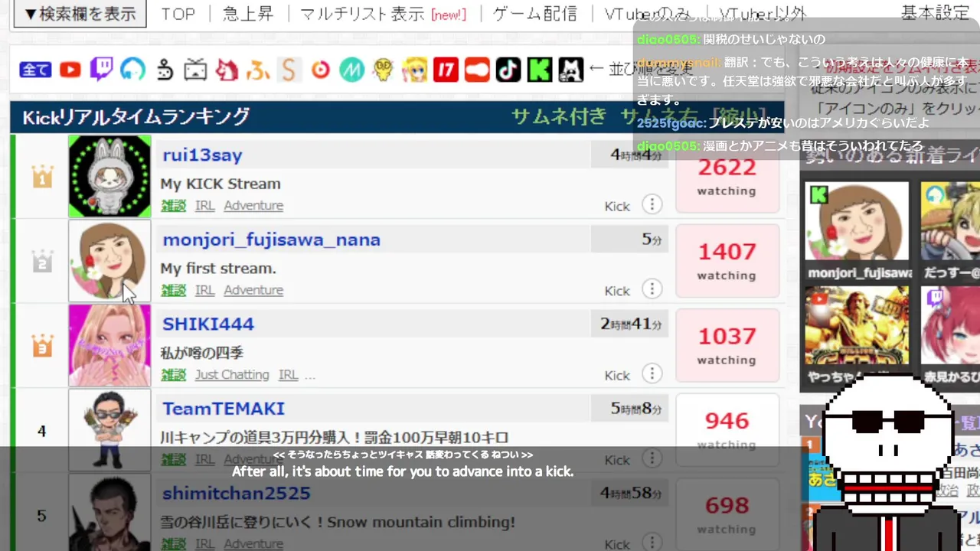Open SHIKI444 row three-dot menu
The image size is (980, 551).
tap(652, 374)
